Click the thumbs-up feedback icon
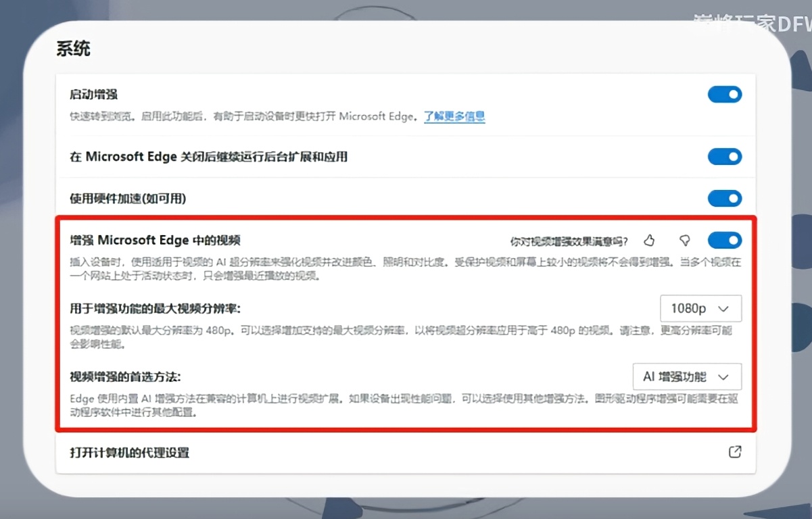812x519 pixels. click(x=649, y=241)
